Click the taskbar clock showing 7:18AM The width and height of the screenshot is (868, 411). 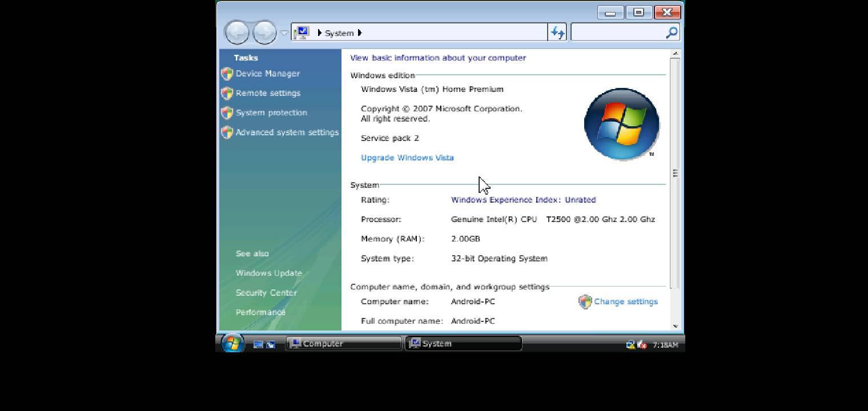[x=665, y=345]
